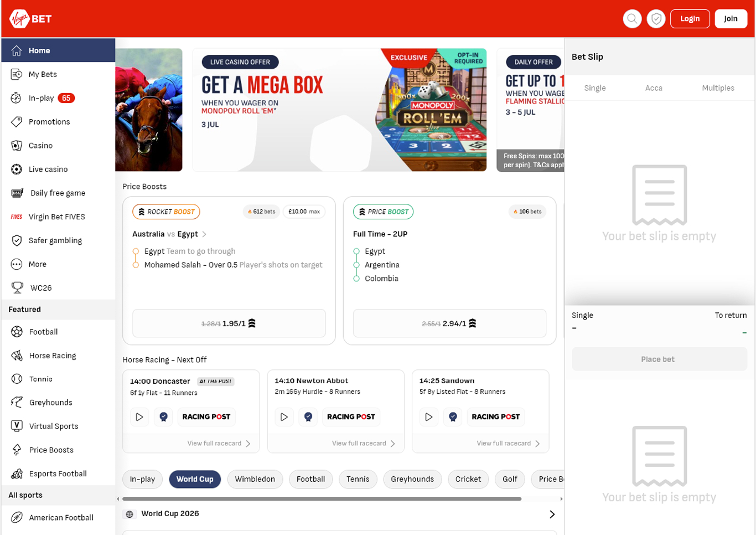This screenshot has height=535, width=756.
Task: Click the scrollbar right arrow
Action: (x=561, y=499)
